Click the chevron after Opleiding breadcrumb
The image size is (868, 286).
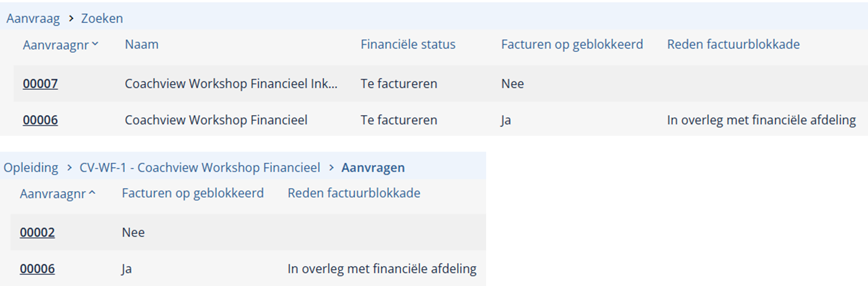(69, 168)
